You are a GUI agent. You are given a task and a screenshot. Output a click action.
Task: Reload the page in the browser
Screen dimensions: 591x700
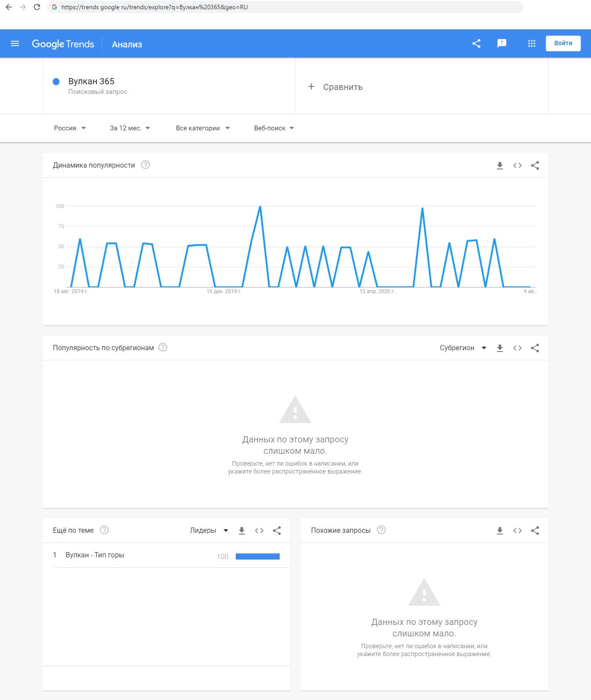(37, 7)
